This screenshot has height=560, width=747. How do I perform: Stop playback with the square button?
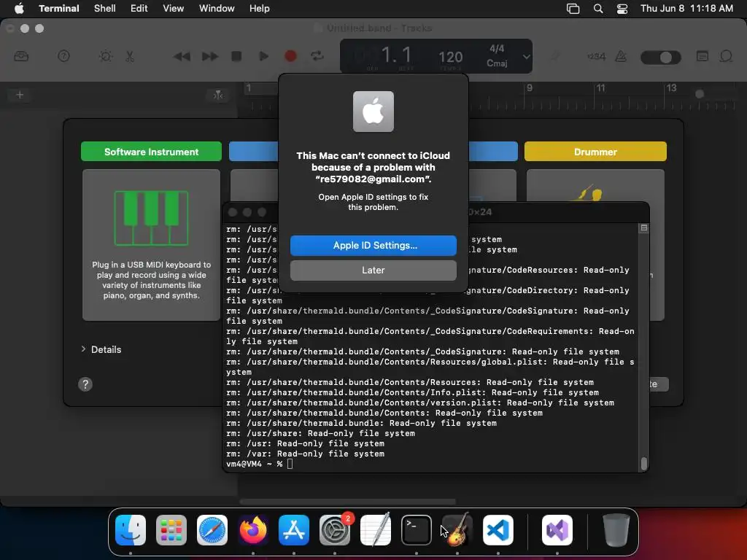pos(236,56)
